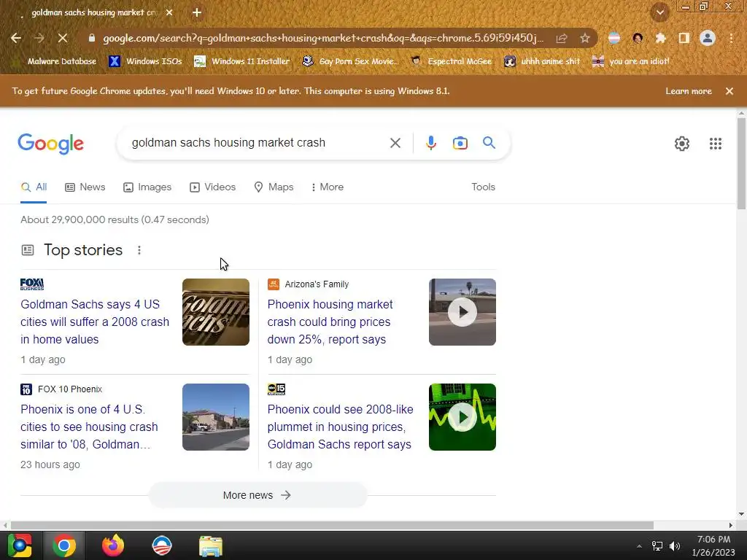Dismiss the Chrome update banner
The image size is (747, 560).
click(729, 91)
